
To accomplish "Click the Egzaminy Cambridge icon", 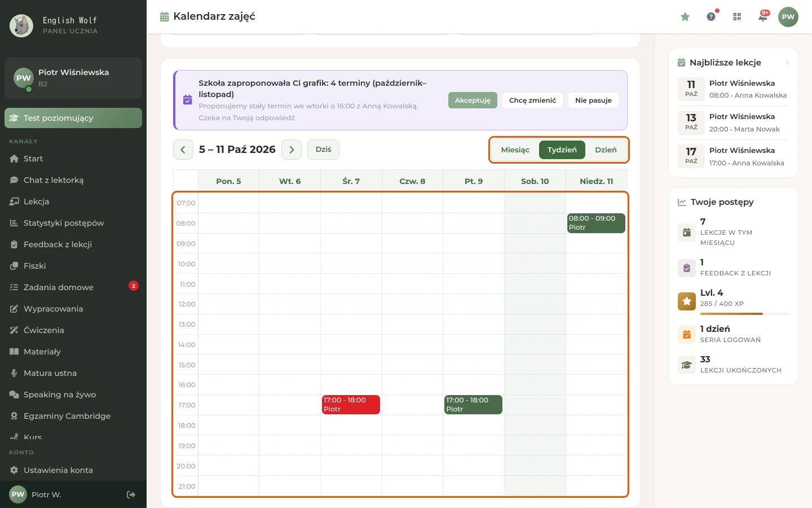I will (x=14, y=416).
